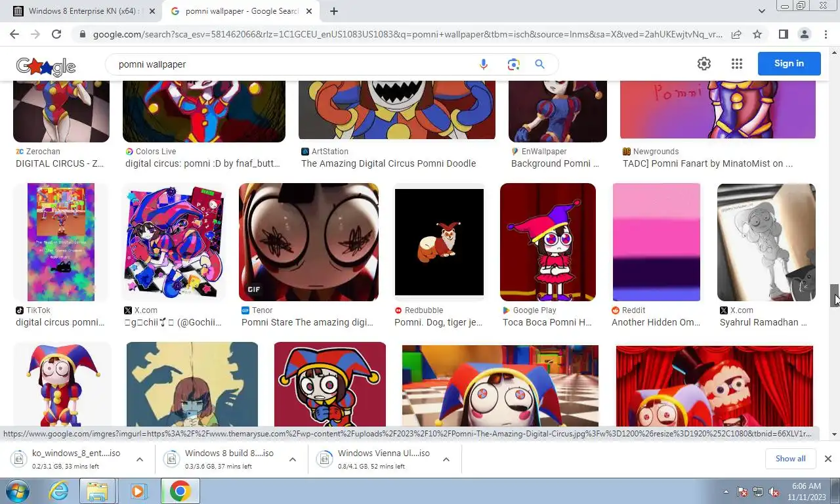The width and height of the screenshot is (840, 504).
Task: Show hidden tray icons arrow
Action: [x=726, y=492]
